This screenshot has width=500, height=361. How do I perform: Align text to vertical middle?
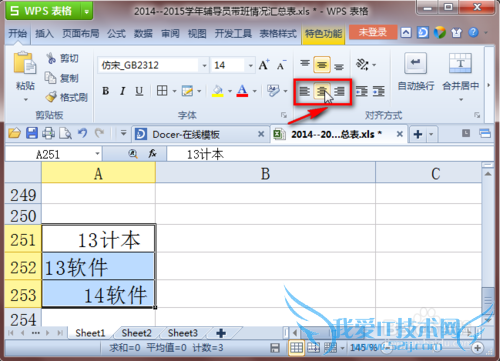coord(322,65)
